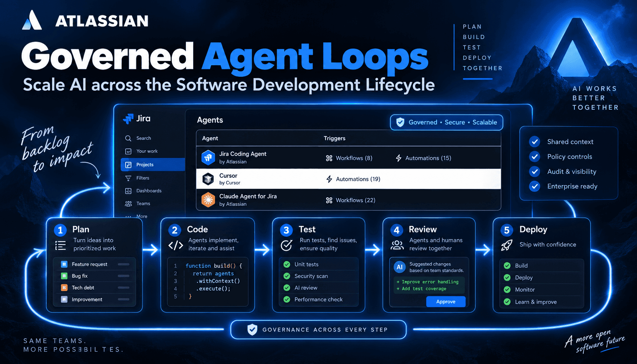Click the workflows icon beside Workflows (22)
The width and height of the screenshot is (637, 364).
point(329,200)
